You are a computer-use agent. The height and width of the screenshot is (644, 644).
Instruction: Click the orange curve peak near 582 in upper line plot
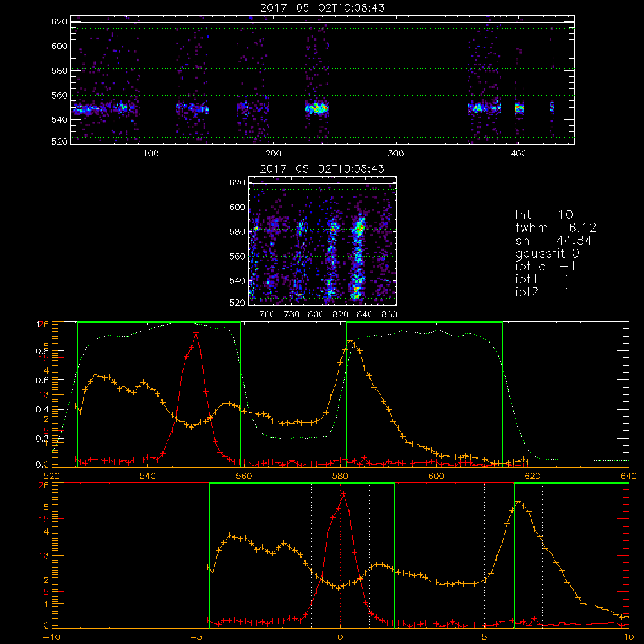click(x=350, y=341)
